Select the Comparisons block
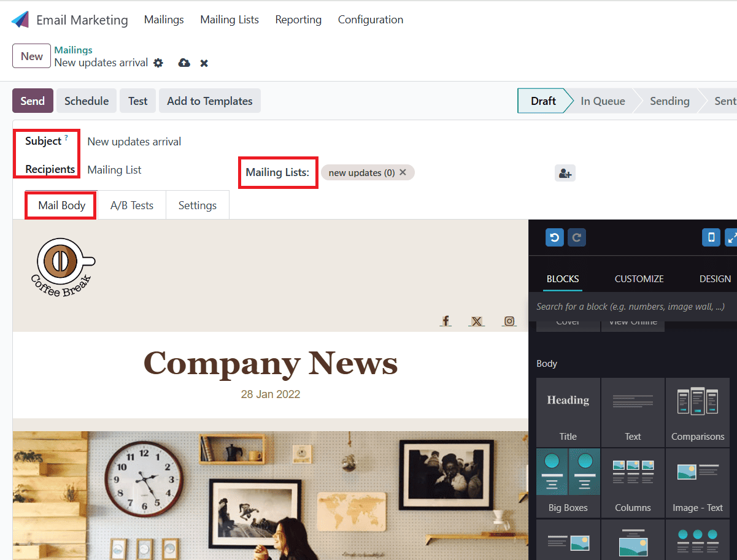This screenshot has width=737, height=560. [698, 412]
